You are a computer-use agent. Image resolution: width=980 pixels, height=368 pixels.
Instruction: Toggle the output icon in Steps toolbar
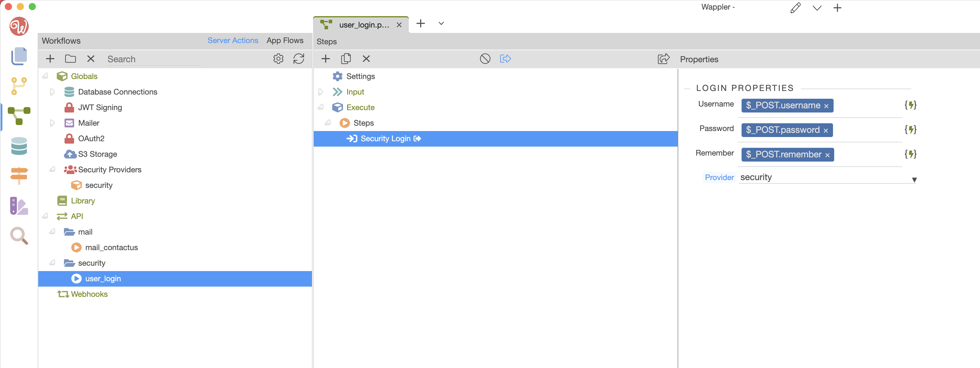tap(505, 59)
